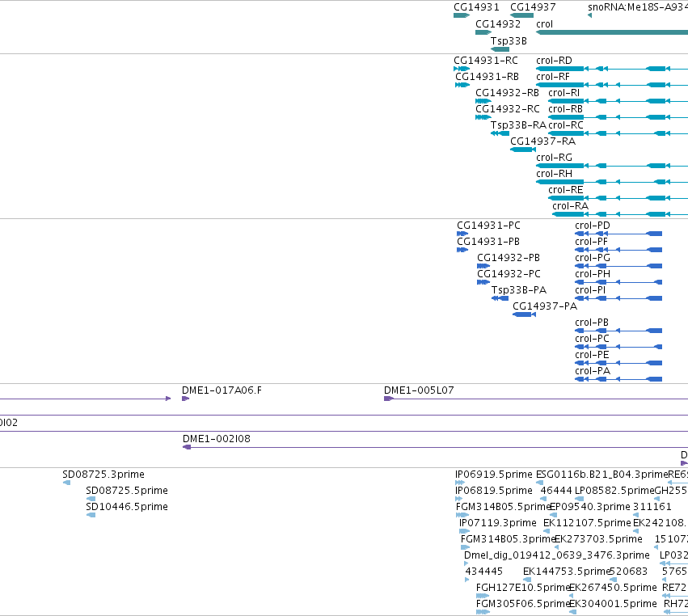The width and height of the screenshot is (688, 616).
Task: Select the 434445 EST label
Action: (484, 572)
